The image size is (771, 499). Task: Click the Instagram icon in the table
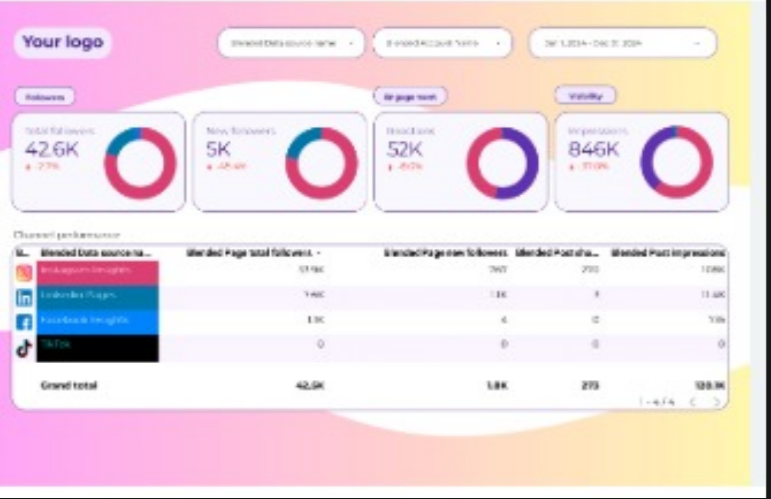tap(24, 272)
